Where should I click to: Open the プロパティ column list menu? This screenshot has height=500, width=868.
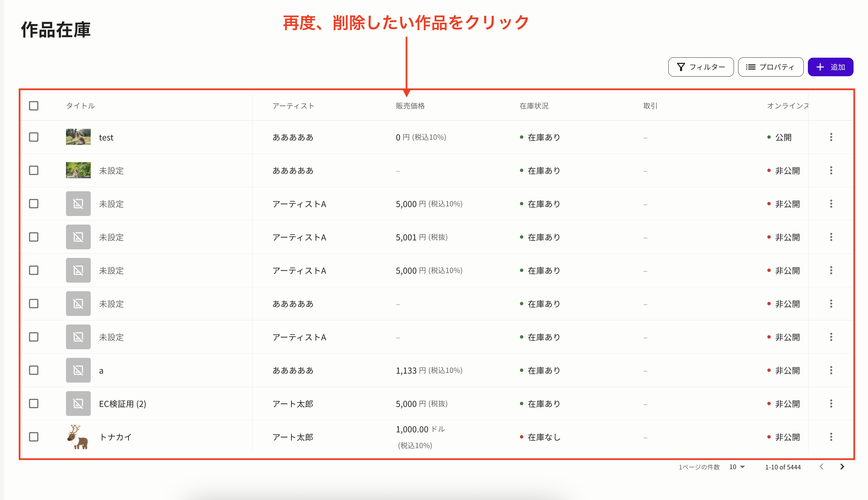(770, 67)
